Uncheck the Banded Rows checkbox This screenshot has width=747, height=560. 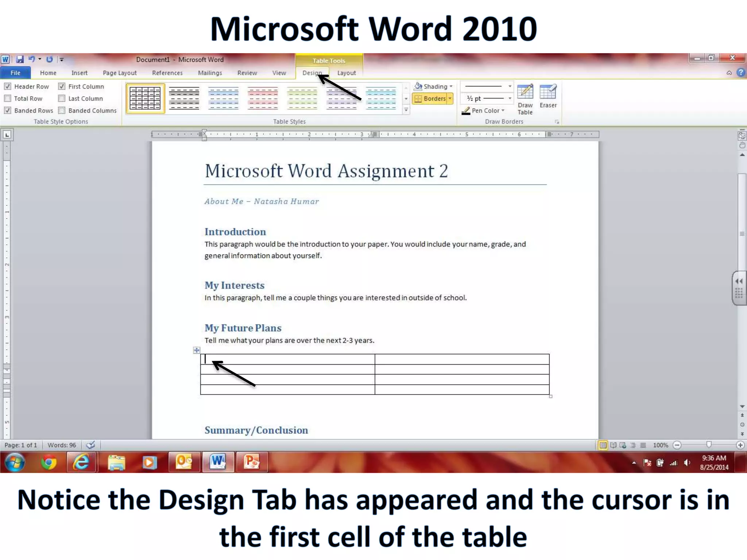pos(7,110)
